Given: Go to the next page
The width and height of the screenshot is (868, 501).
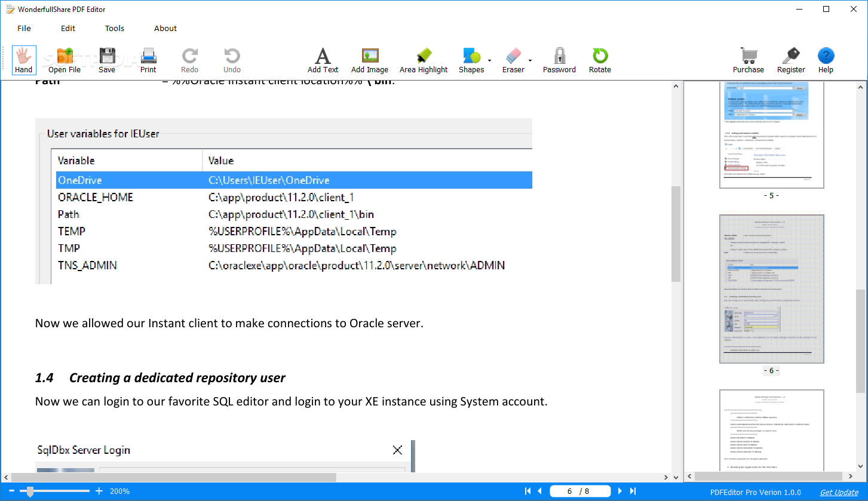Looking at the screenshot, I should tap(619, 491).
